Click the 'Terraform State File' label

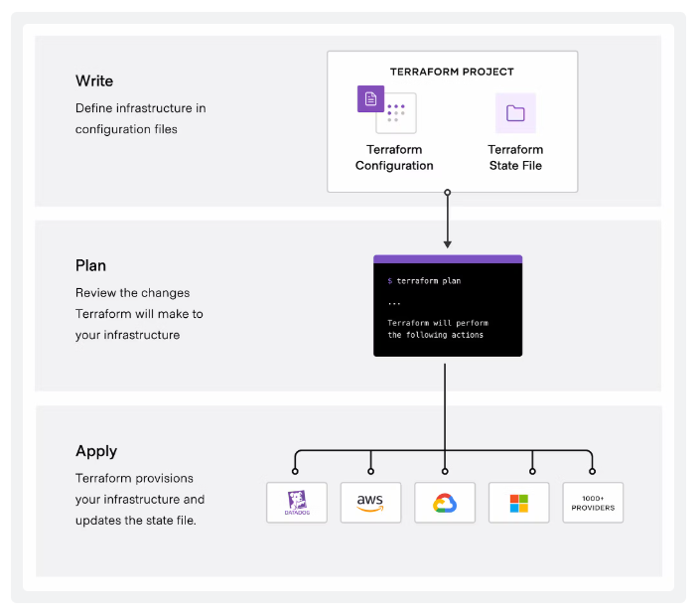click(515, 158)
